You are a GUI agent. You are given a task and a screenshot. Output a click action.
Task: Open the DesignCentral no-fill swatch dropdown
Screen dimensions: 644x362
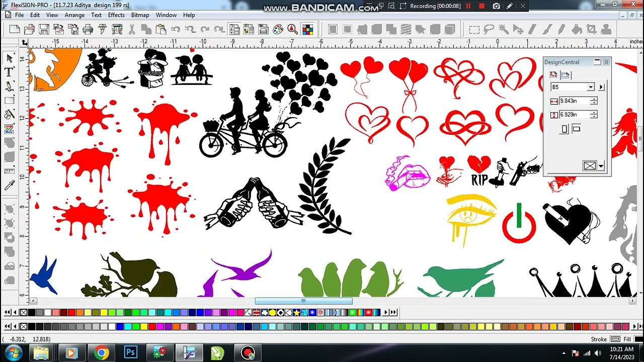[601, 166]
